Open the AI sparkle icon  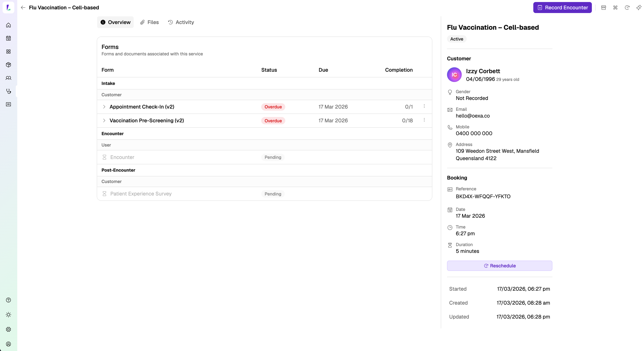pyautogui.click(x=639, y=8)
